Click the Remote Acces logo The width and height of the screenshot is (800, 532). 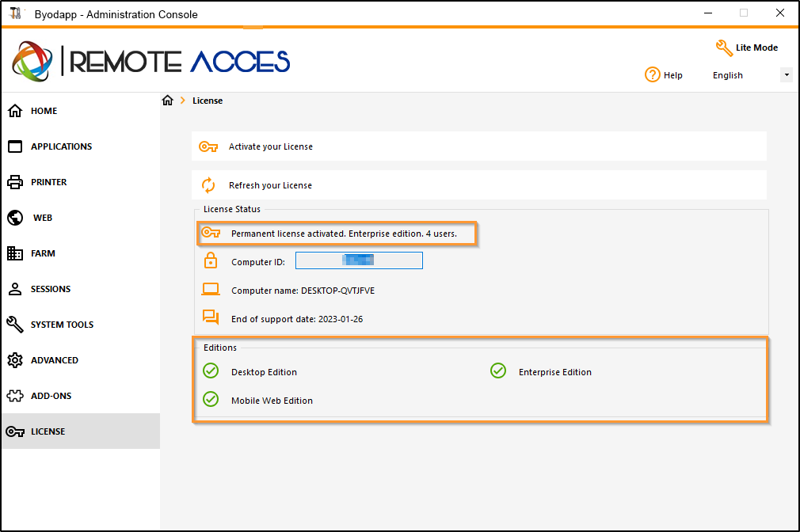coord(151,62)
